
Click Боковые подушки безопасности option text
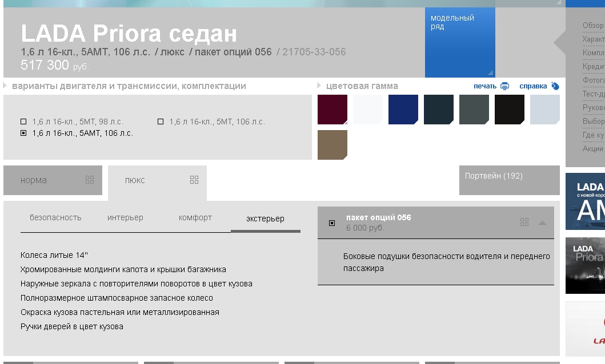(446, 262)
